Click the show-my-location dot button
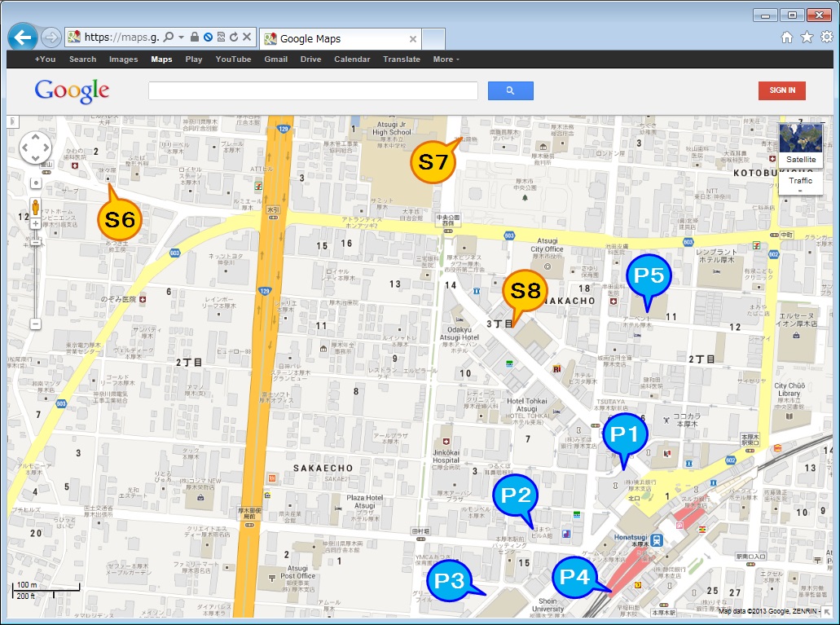 coord(35,183)
